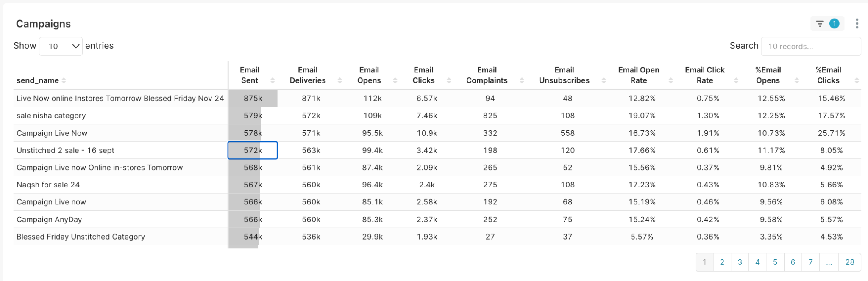
Task: Go to page 2 of results
Action: [x=722, y=262]
